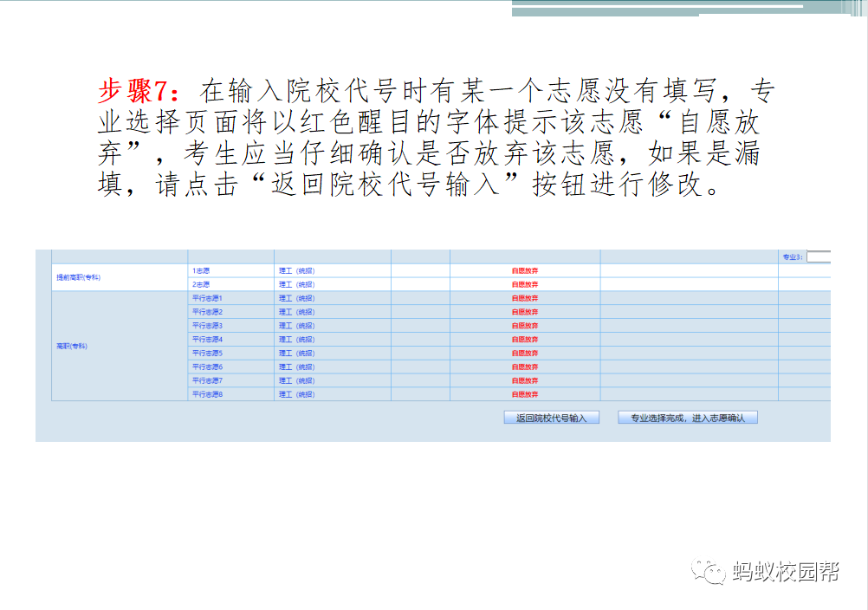Click the 平行志愿1 row label

pos(208,298)
